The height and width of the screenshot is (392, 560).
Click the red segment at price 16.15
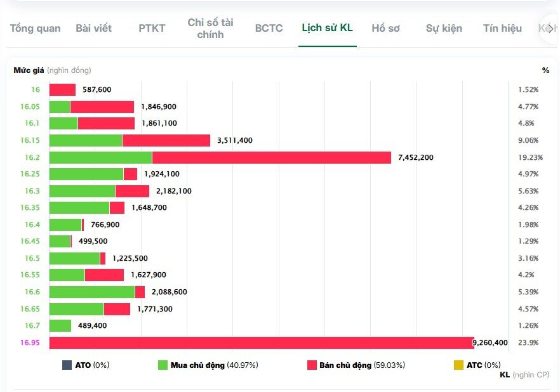pos(166,140)
